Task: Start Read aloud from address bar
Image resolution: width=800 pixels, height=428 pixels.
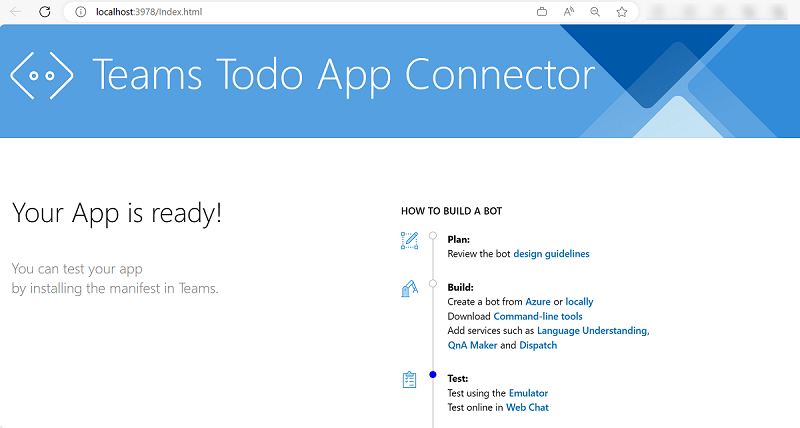Action: pyautogui.click(x=568, y=12)
